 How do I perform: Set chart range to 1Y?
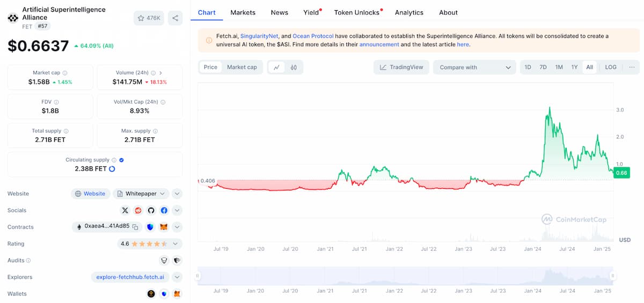tap(574, 67)
